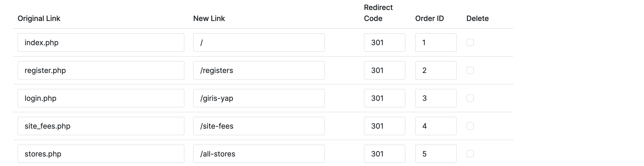
Task: Edit the /registers new link field
Action: point(259,70)
